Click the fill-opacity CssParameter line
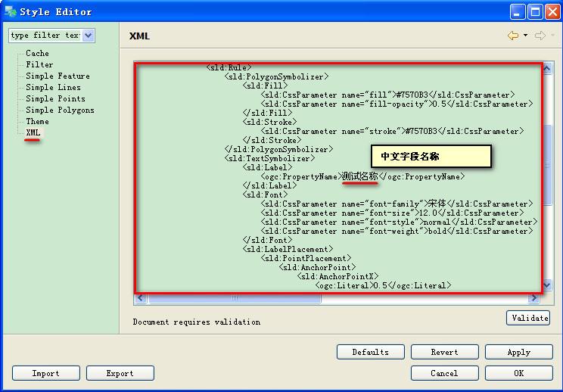The width and height of the screenshot is (563, 392). pyautogui.click(x=397, y=104)
